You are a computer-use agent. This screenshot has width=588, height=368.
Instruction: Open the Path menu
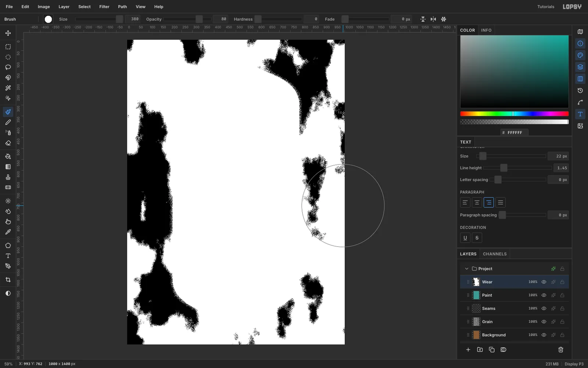click(x=122, y=7)
